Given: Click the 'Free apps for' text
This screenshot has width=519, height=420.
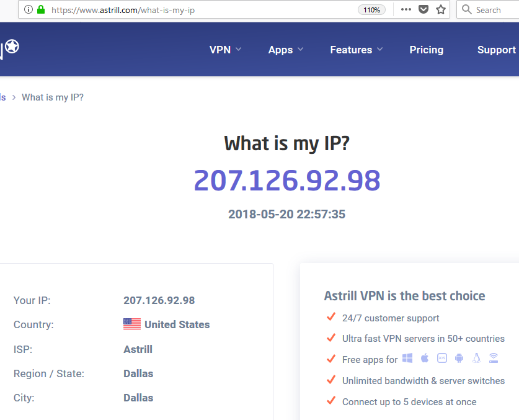Looking at the screenshot, I should coord(370,359).
